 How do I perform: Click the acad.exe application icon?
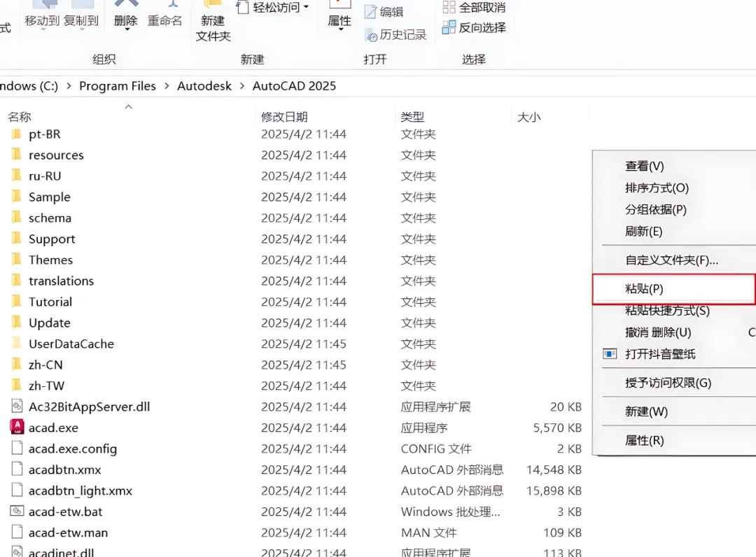click(17, 428)
